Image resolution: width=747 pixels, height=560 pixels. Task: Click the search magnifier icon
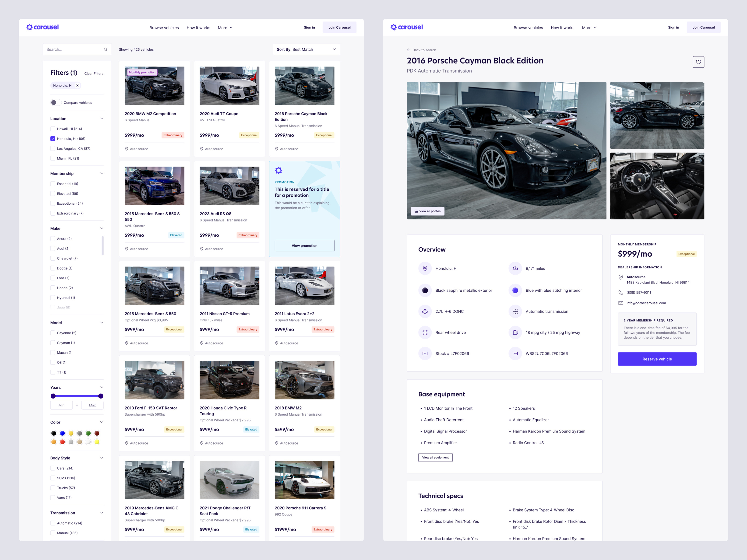coord(106,49)
